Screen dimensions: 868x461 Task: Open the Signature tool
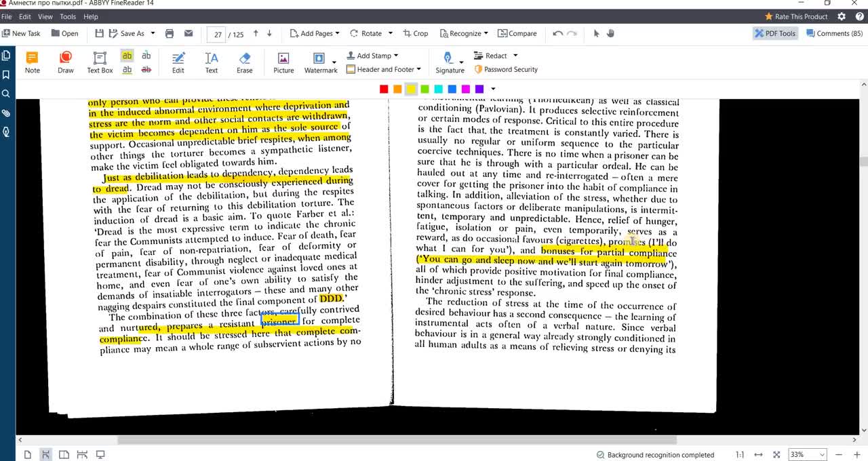point(450,62)
